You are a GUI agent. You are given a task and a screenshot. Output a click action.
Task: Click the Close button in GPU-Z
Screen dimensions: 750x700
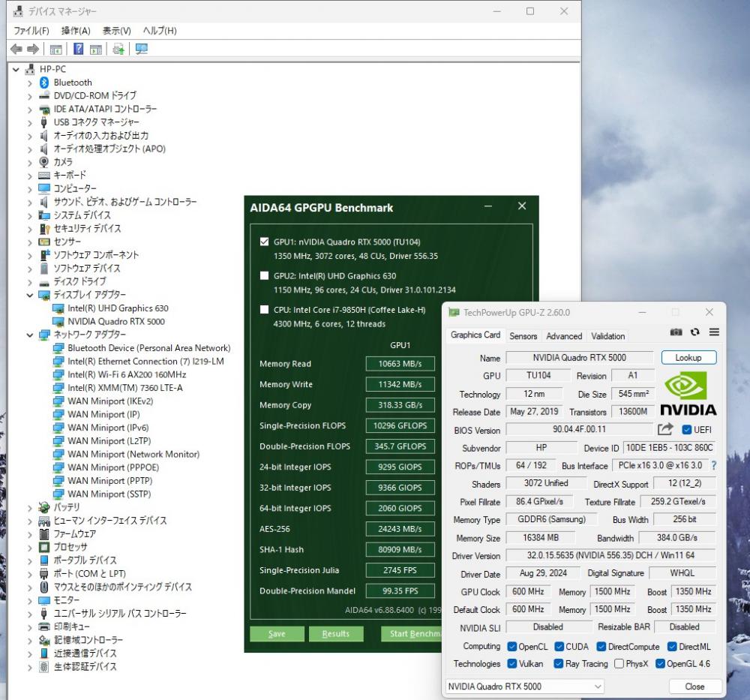694,686
